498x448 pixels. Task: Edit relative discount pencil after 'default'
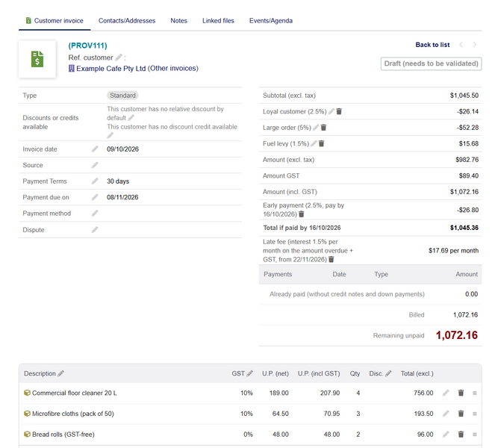tap(131, 118)
